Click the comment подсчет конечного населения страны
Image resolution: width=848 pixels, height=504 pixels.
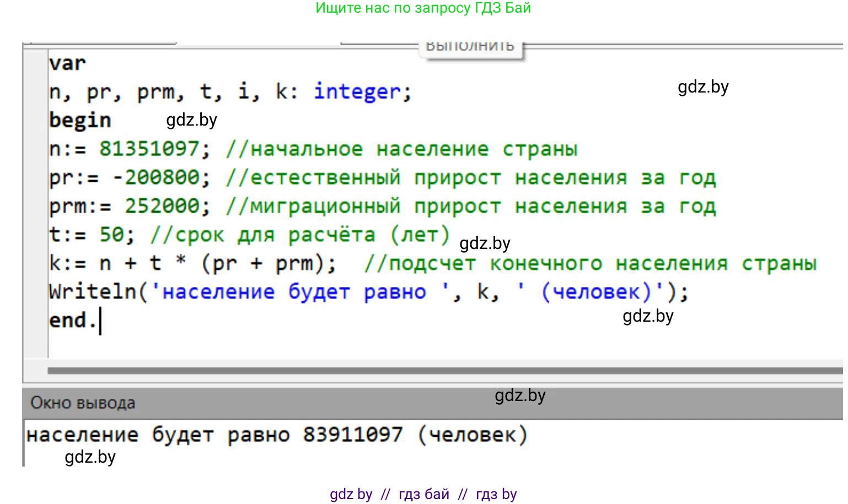(590, 263)
